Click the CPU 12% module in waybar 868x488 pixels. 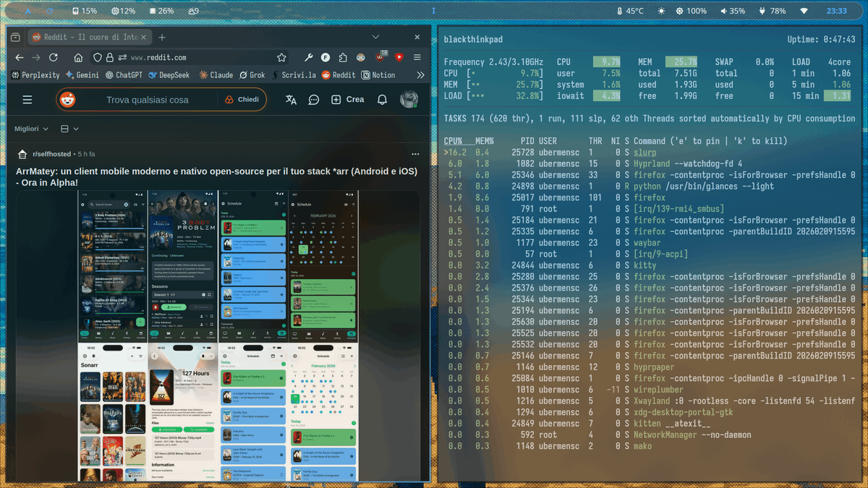(123, 11)
